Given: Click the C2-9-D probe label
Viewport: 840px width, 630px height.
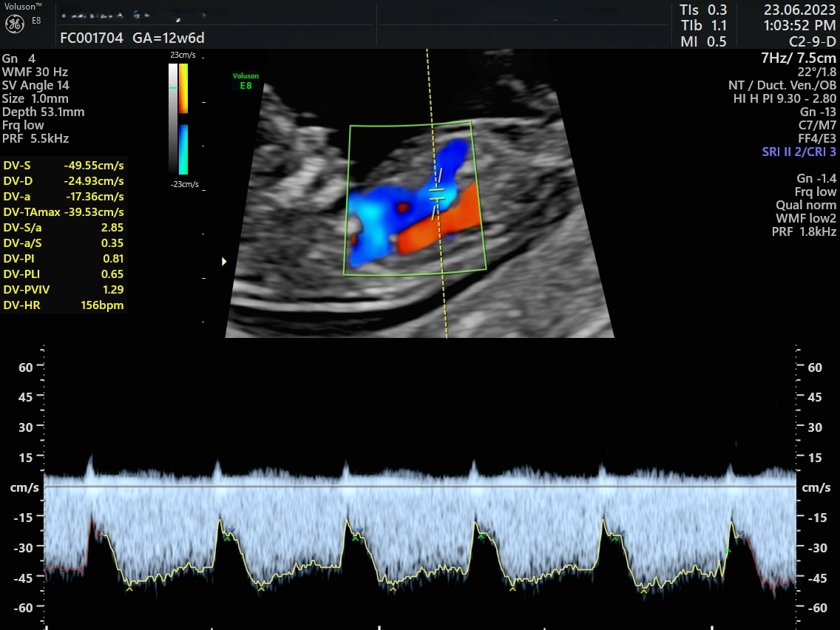Looking at the screenshot, I should coord(812,42).
